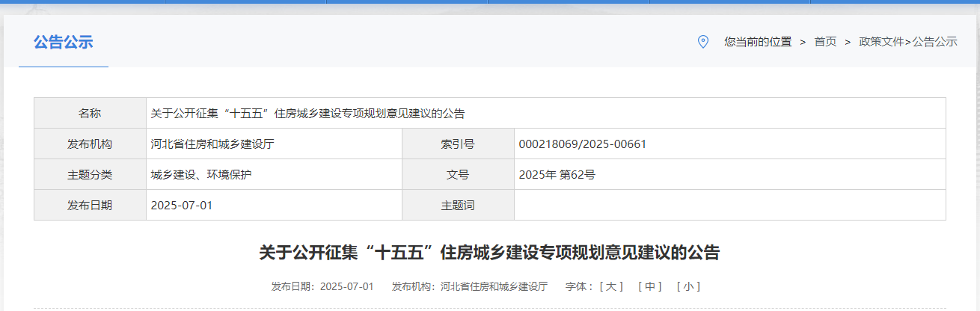The height and width of the screenshot is (311, 980).
Task: Click the announcement title in the 名称 row
Action: coord(307,114)
